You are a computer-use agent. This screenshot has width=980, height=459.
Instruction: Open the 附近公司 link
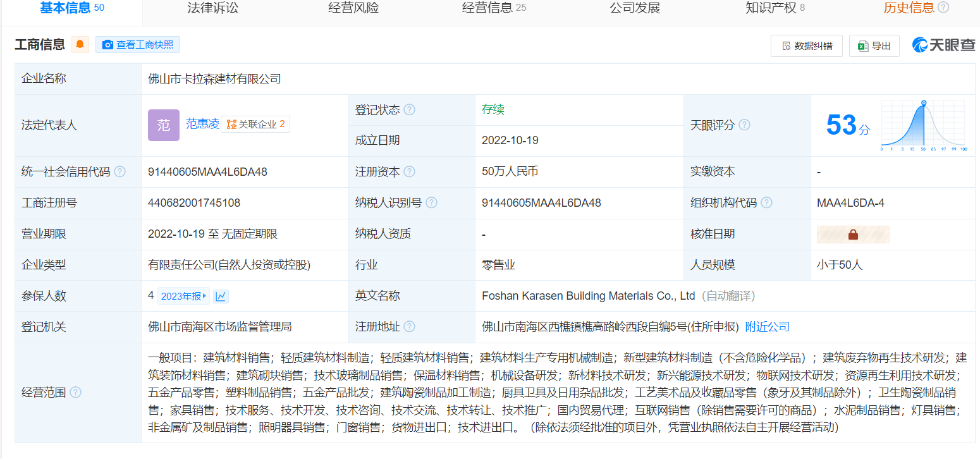tap(768, 327)
